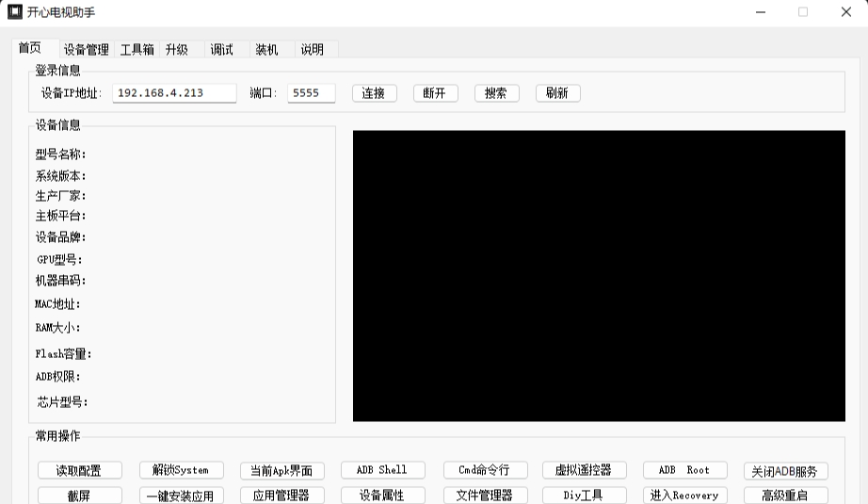The height and width of the screenshot is (504, 868).
Task: Click the 主板平台: label
Action: coord(61,216)
